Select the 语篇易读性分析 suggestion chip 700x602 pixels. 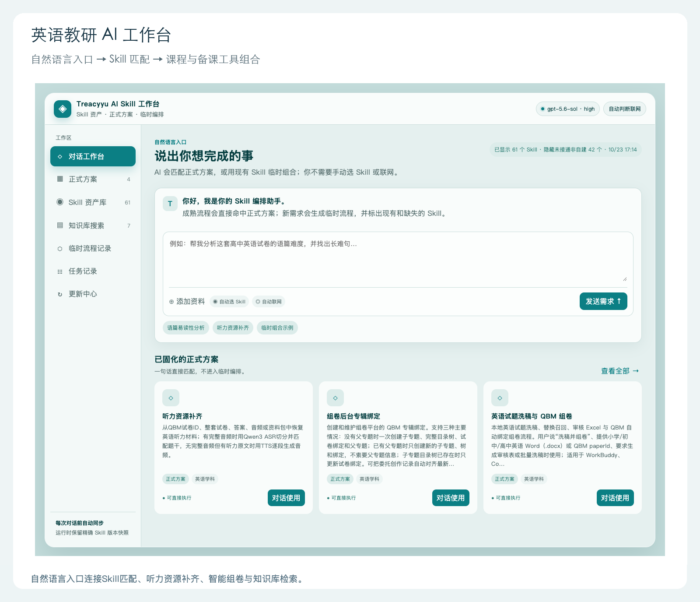[x=186, y=328]
